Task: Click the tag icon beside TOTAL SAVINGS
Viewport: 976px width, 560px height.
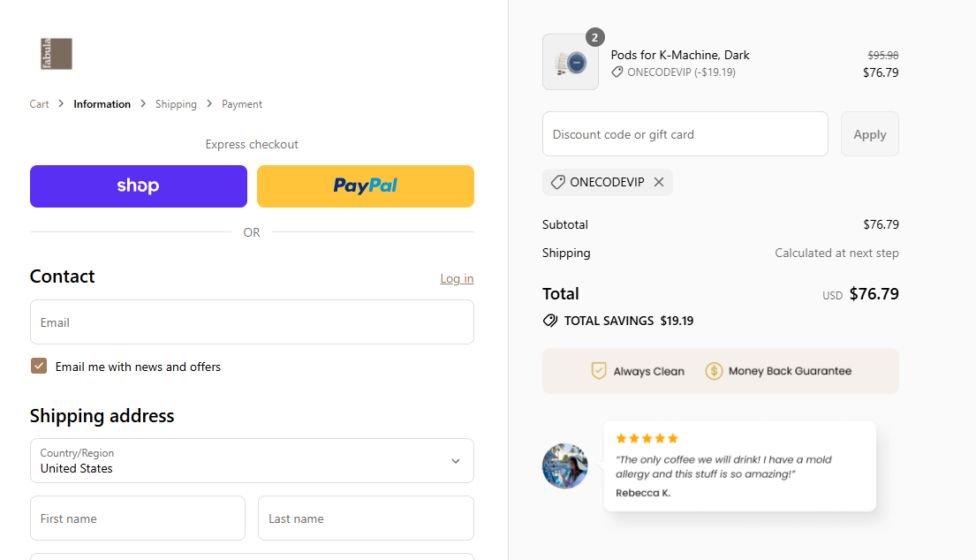Action: (551, 321)
